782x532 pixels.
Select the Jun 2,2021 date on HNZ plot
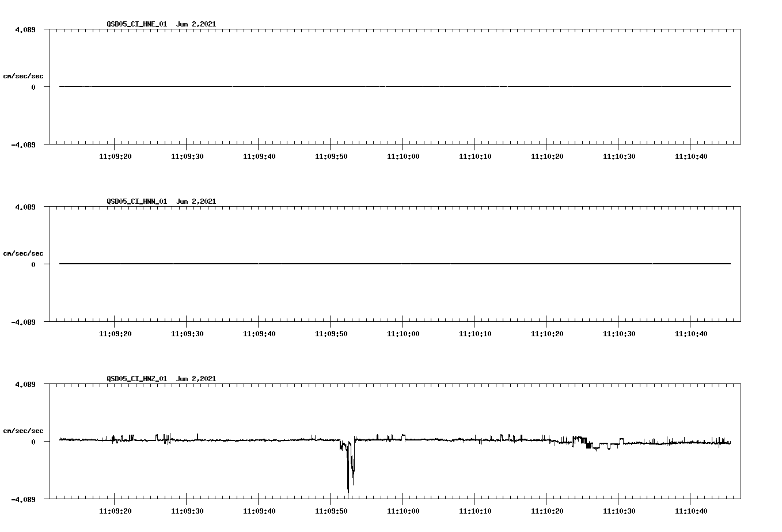pyautogui.click(x=196, y=379)
